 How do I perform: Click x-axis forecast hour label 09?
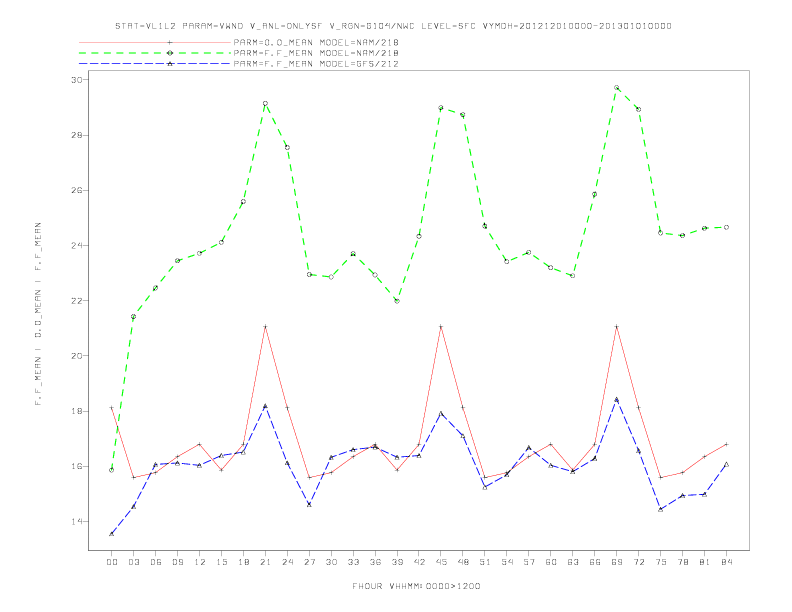177,562
